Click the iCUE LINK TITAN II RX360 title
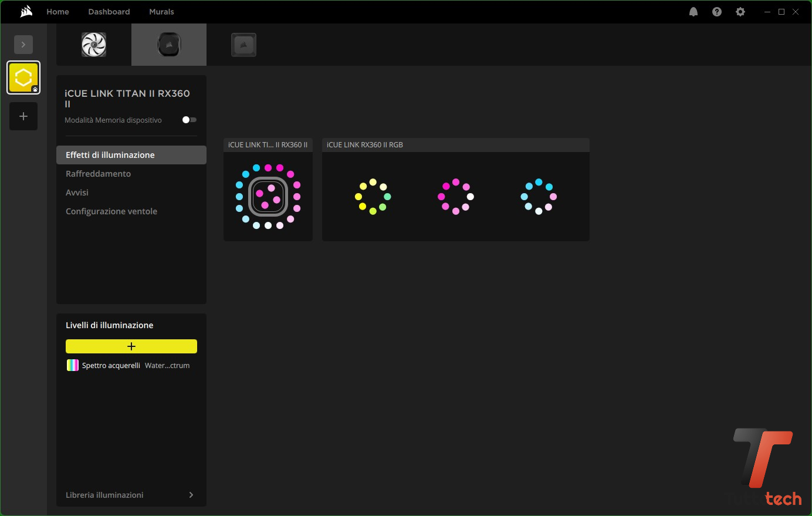Viewport: 812px width, 516px height. pos(127,98)
